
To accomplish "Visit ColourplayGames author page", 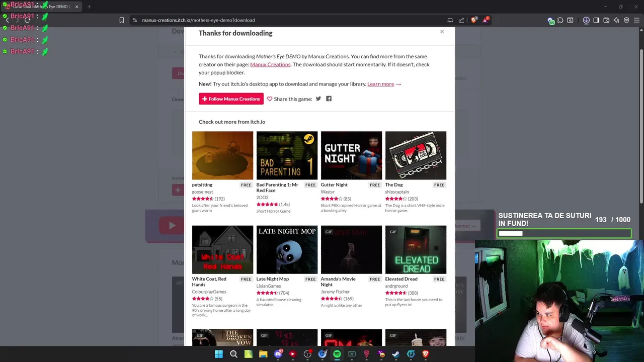I will tap(209, 292).
